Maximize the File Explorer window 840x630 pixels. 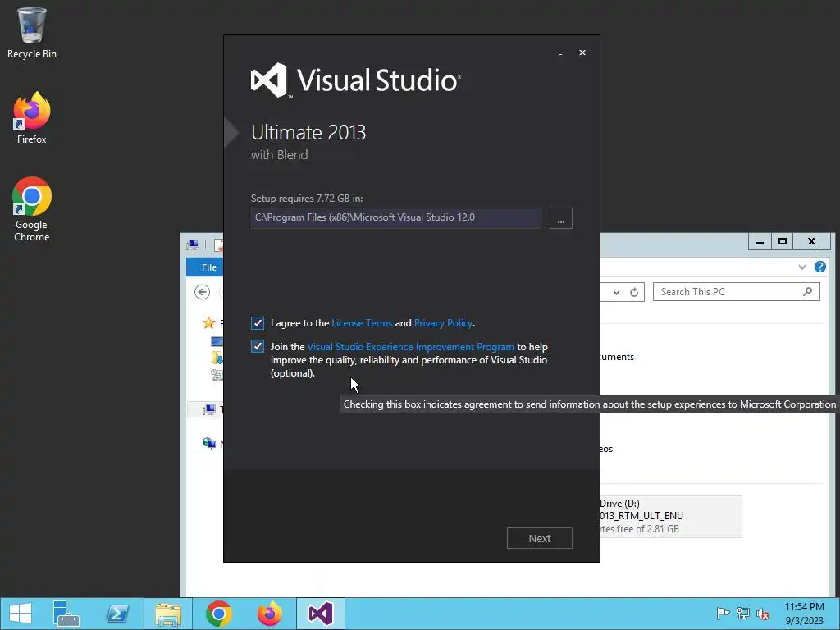tap(782, 242)
